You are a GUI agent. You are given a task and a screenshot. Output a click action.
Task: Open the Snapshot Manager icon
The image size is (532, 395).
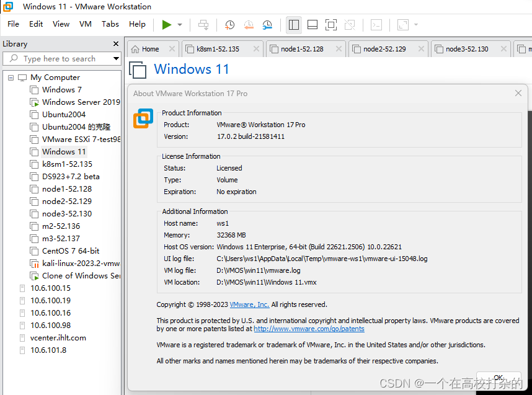click(267, 25)
